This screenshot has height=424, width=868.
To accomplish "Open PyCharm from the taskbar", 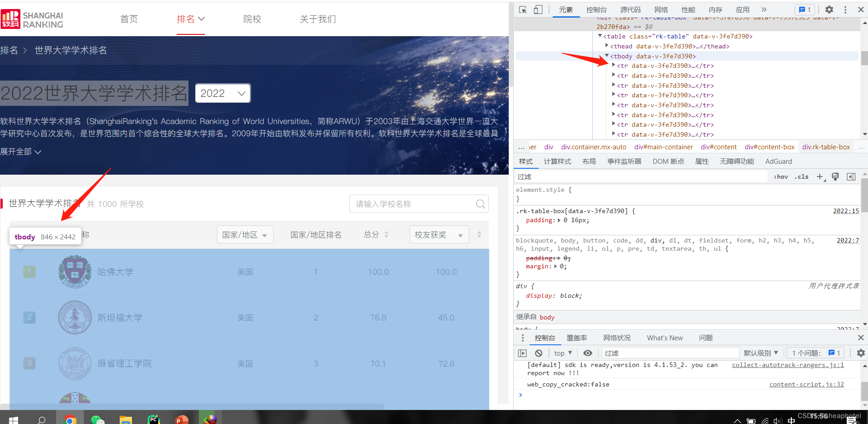I will pos(154,419).
